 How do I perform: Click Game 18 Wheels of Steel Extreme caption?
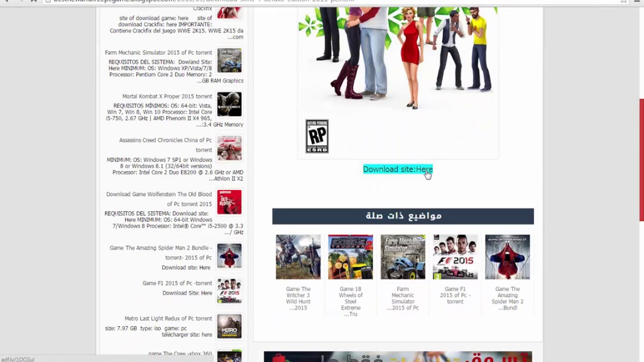(351, 302)
